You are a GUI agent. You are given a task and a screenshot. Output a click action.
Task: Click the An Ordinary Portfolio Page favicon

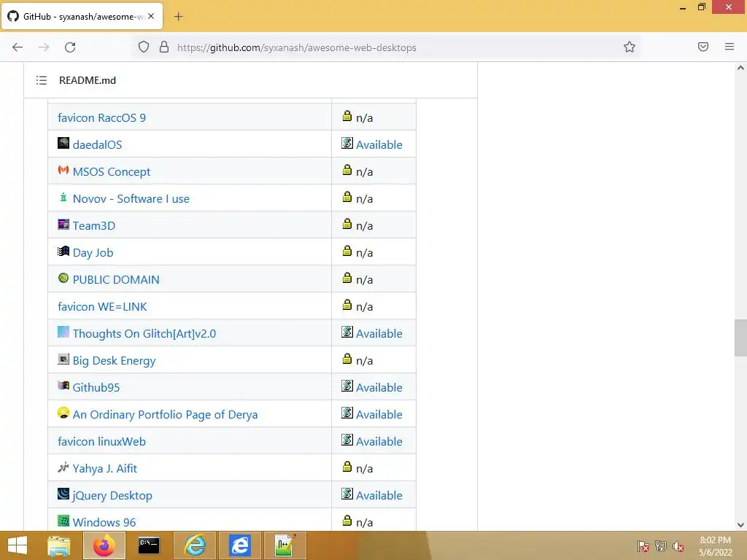pyautogui.click(x=63, y=413)
